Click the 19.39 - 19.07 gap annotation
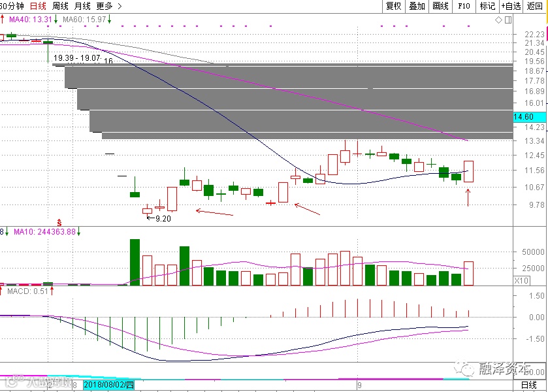 pyautogui.click(x=77, y=58)
